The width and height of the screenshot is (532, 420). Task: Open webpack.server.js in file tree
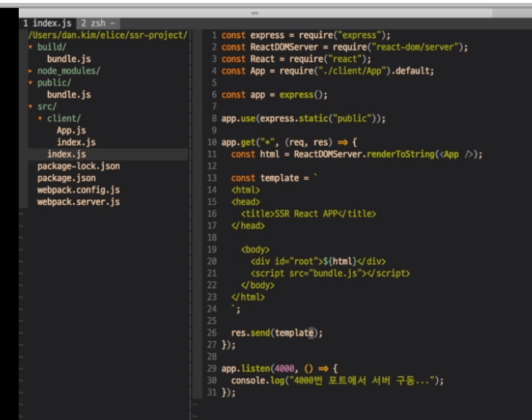[79, 202]
